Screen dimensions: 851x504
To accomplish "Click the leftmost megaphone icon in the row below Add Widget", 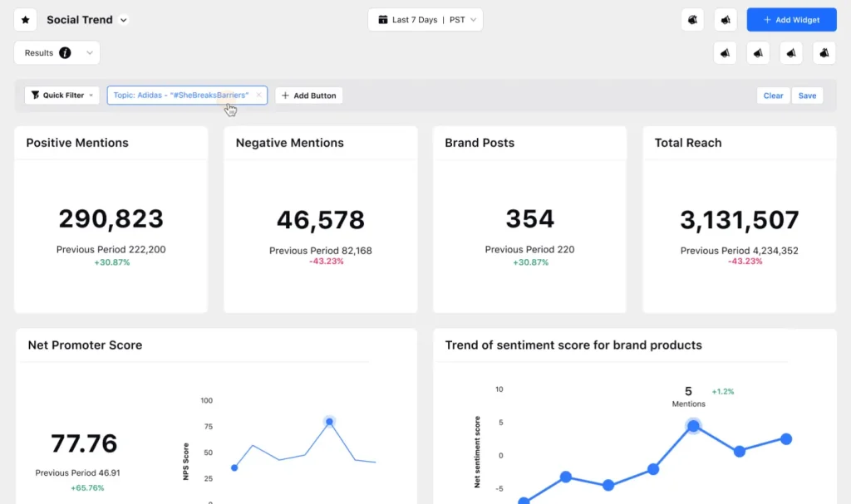I will click(x=725, y=53).
